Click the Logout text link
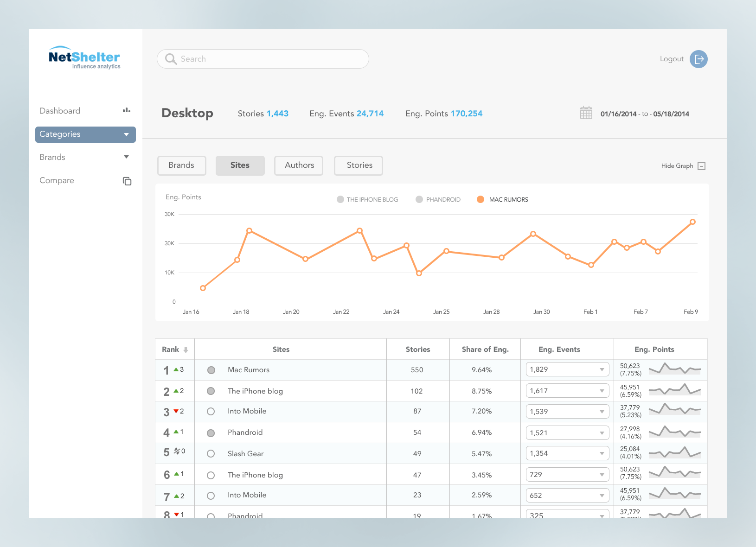The height and width of the screenshot is (547, 756). (x=672, y=59)
